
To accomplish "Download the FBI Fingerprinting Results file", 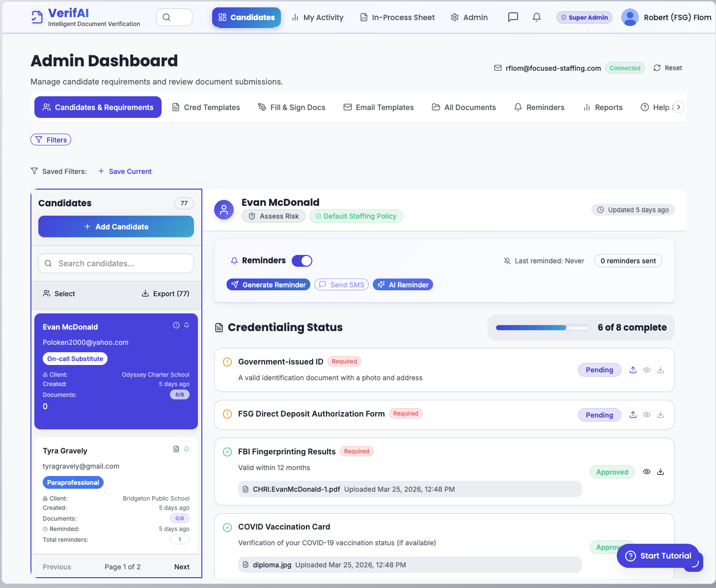I will tap(661, 472).
